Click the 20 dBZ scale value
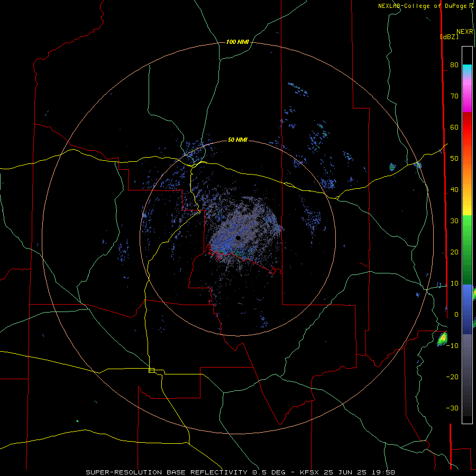Image resolution: width=476 pixels, height=476 pixels. coord(454,252)
